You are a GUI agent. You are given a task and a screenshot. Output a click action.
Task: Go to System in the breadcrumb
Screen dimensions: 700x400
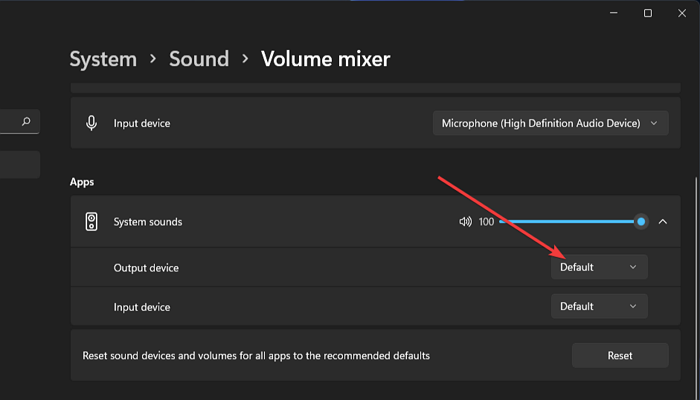(103, 59)
